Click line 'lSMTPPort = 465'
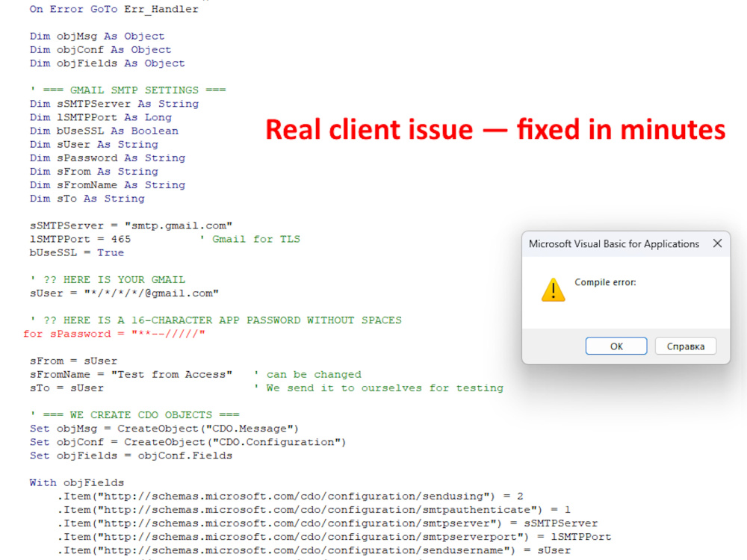This screenshot has width=747, height=560. pyautogui.click(x=80, y=239)
